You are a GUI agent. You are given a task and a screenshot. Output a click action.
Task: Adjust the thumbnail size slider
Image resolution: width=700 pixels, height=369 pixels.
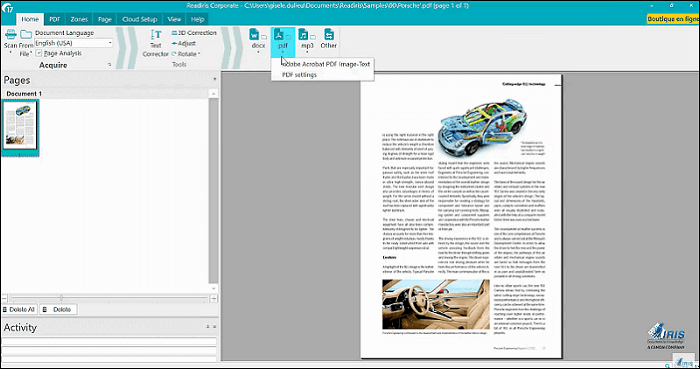point(61,298)
